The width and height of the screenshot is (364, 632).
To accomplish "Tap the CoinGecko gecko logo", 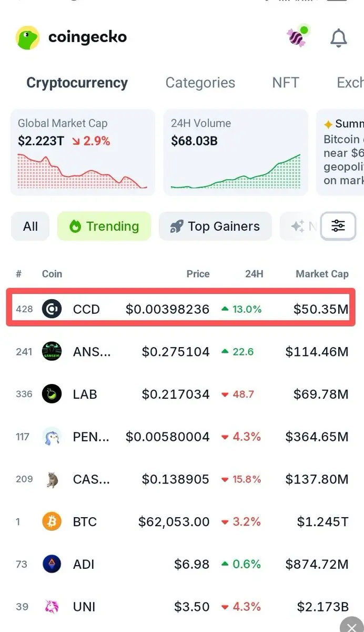I will tap(28, 38).
